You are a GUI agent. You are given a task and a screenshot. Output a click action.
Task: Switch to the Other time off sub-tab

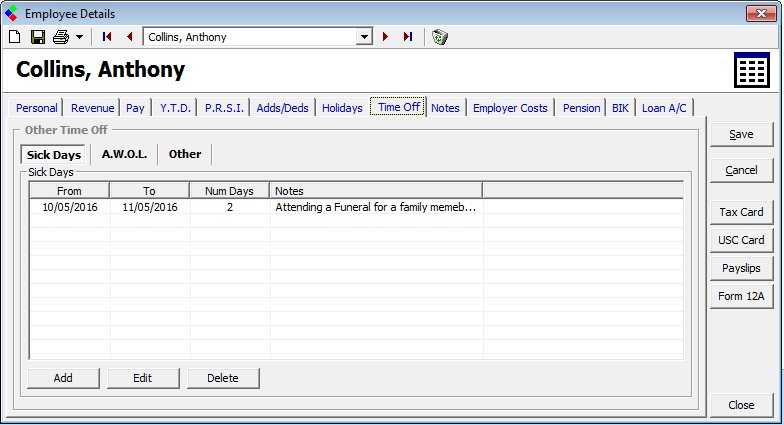(185, 154)
